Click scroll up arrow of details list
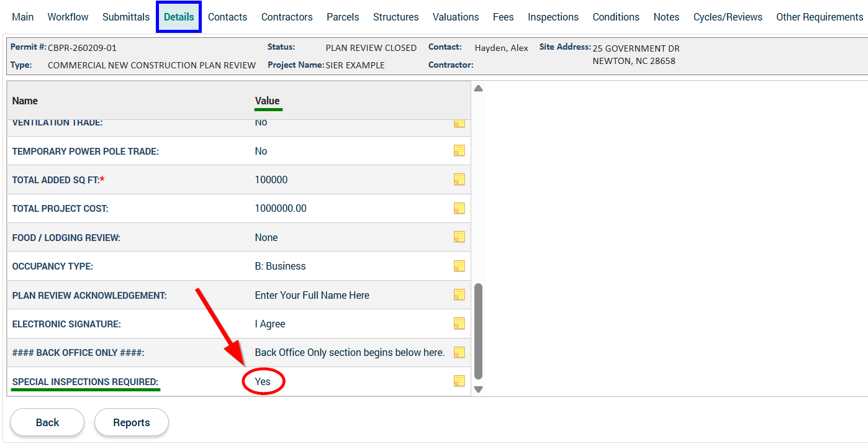The image size is (868, 446). [x=478, y=89]
